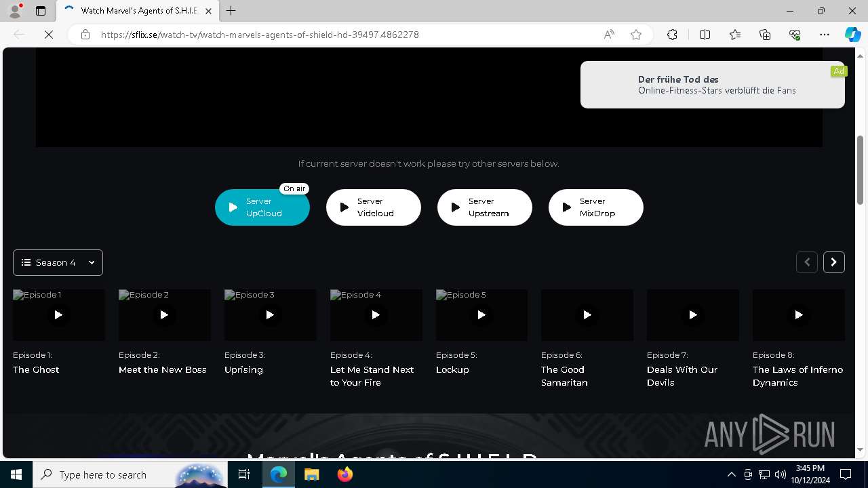Click the address bar URL
The width and height of the screenshot is (868, 488).
point(260,35)
